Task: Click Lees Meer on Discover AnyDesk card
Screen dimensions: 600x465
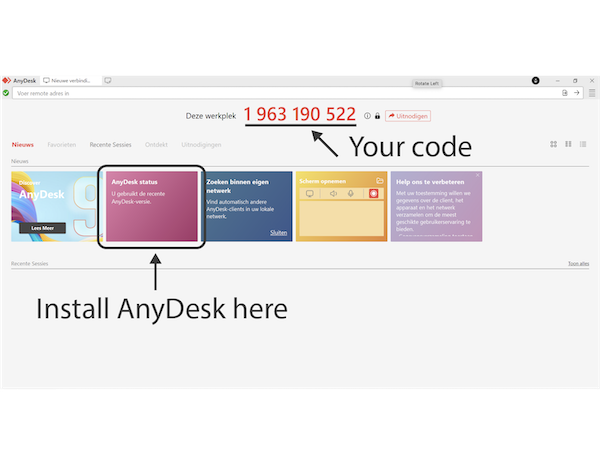Action: tap(42, 228)
